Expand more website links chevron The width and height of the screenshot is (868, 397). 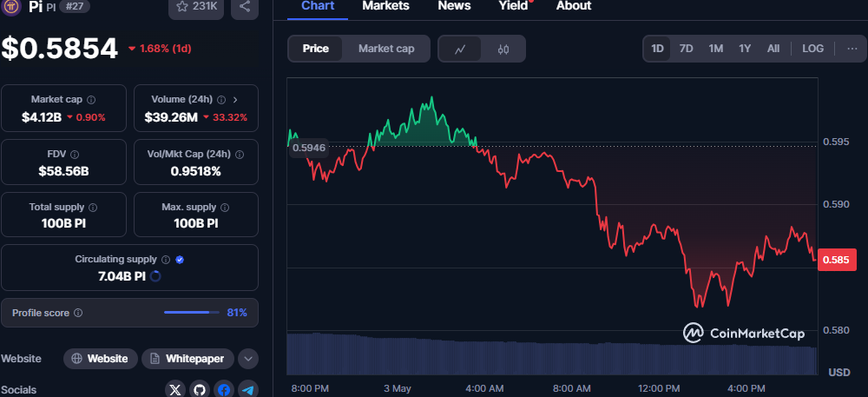click(248, 359)
